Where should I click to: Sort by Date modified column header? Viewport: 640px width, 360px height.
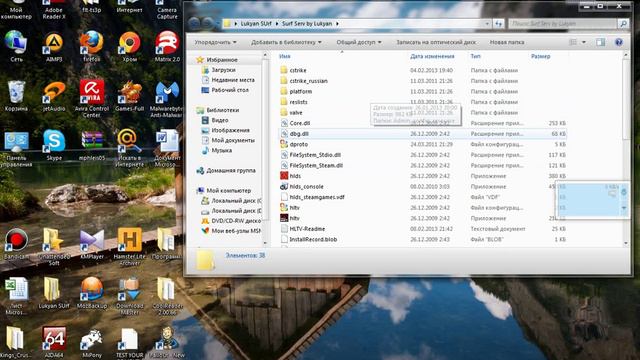coord(432,56)
